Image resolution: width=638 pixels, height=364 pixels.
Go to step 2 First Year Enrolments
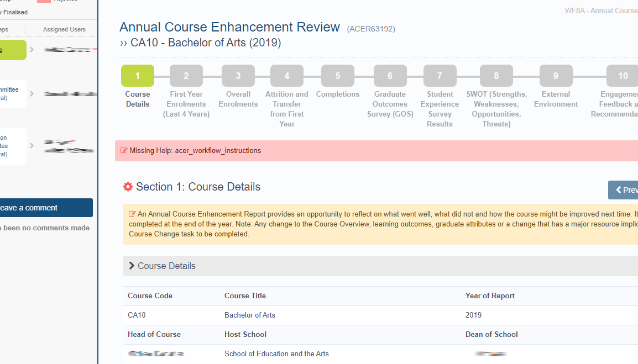point(186,76)
